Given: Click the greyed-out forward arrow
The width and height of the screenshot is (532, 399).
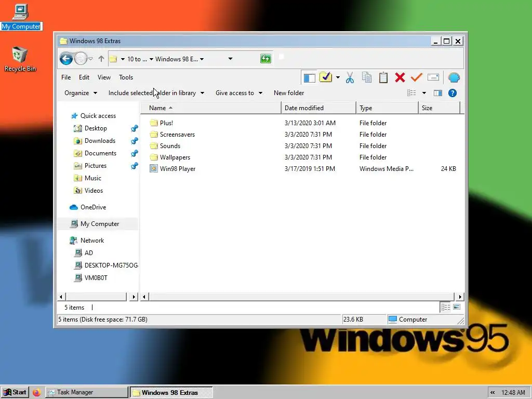Looking at the screenshot, I should (81, 59).
